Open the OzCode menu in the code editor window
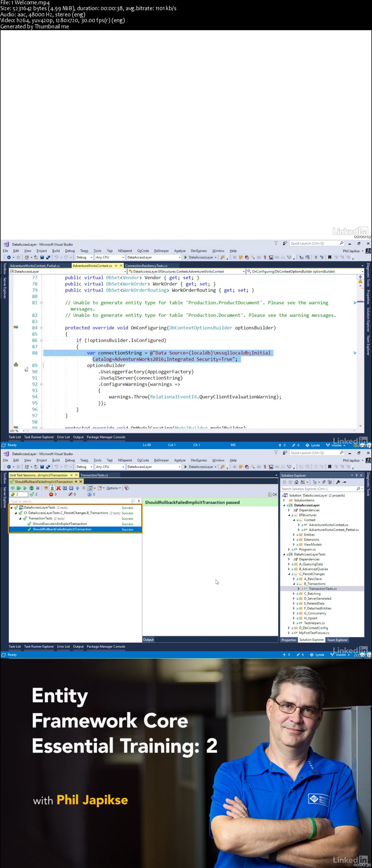This screenshot has height=868, width=372. [x=143, y=251]
